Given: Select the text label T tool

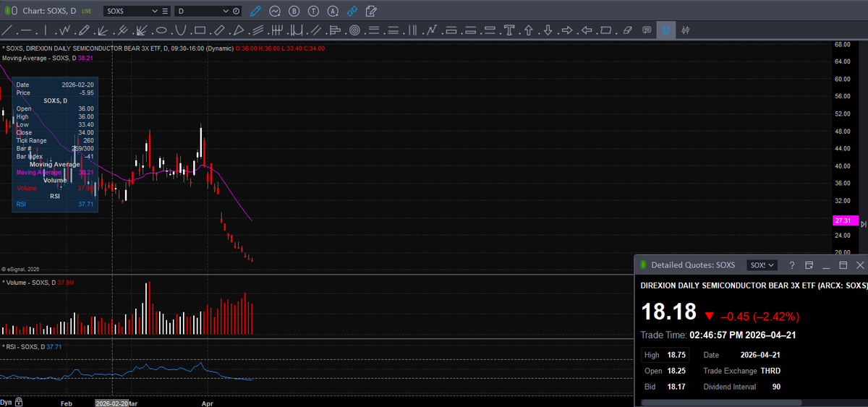Looking at the screenshot, I should coord(509,30).
